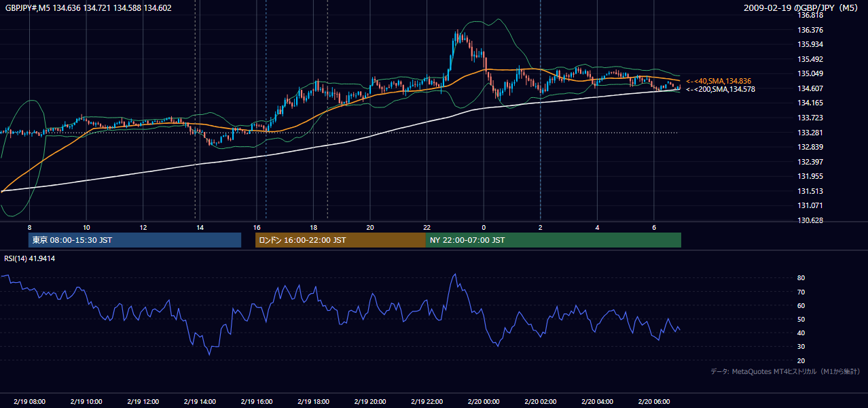Click the MetaQuotes MT4 data source note
This screenshot has width=868, height=408.
(x=785, y=371)
